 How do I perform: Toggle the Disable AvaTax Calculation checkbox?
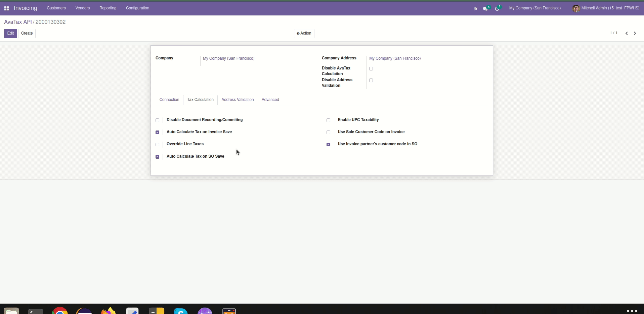(x=371, y=68)
